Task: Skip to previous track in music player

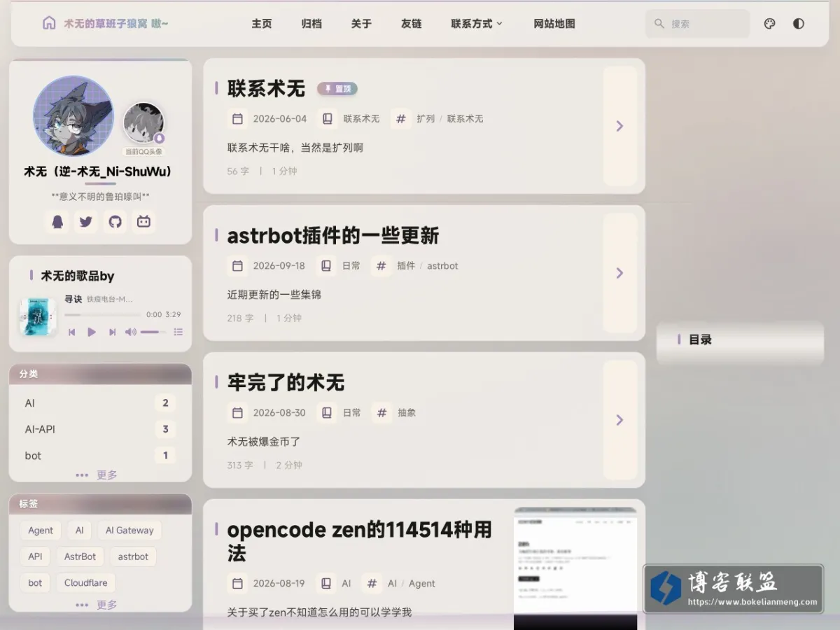Action: [71, 332]
